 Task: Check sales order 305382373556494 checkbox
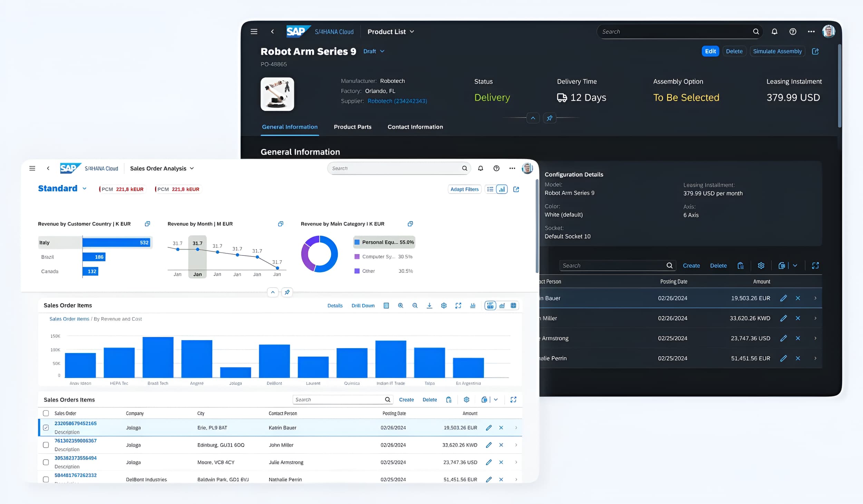click(x=46, y=462)
